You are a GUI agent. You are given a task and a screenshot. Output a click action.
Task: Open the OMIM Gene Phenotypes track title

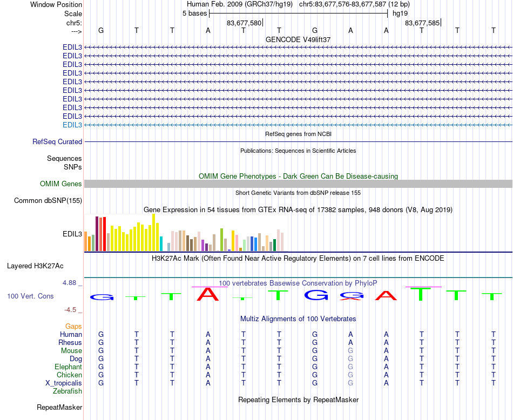[x=298, y=176]
